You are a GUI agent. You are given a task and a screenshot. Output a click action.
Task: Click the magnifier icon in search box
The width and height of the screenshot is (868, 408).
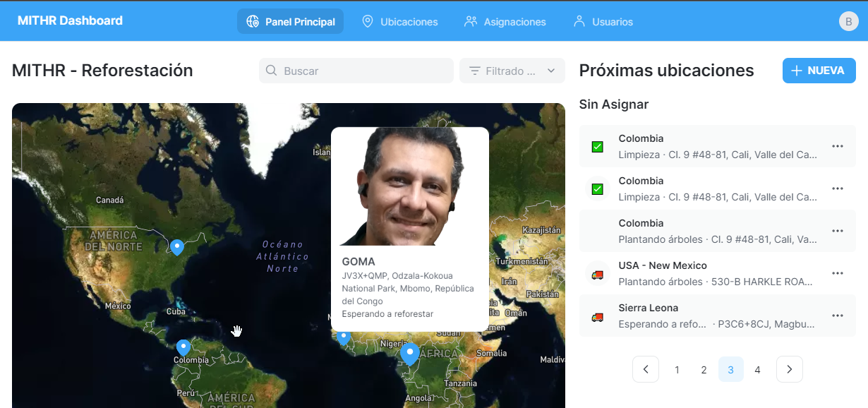point(271,71)
